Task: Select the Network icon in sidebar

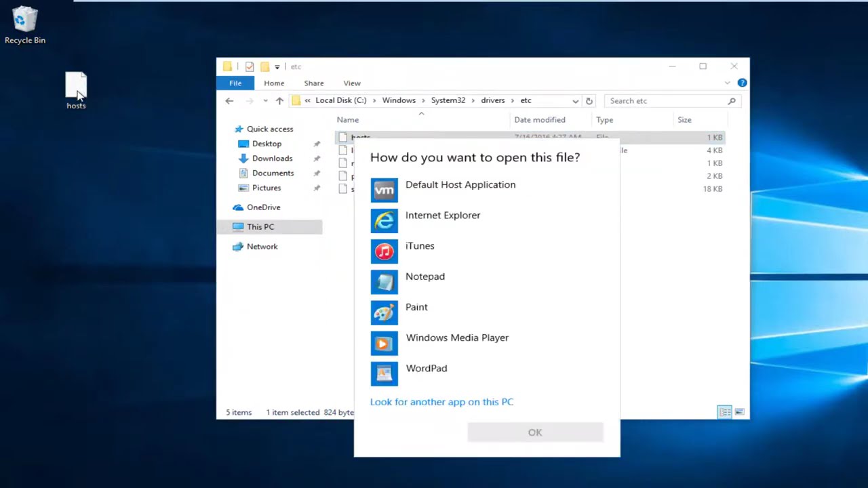Action: click(x=237, y=247)
